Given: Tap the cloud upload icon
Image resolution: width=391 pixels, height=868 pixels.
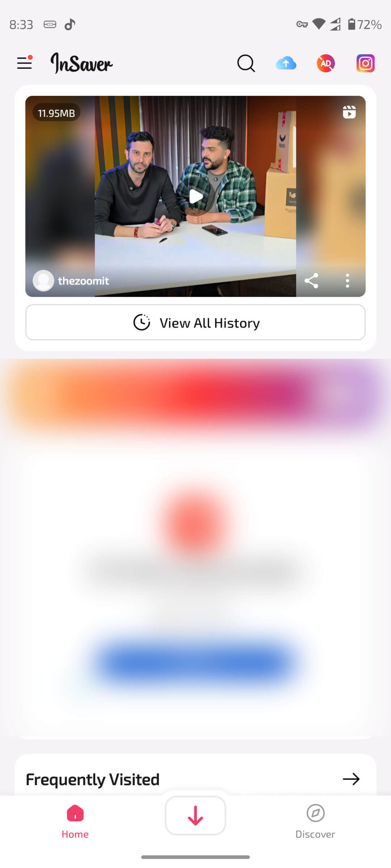Looking at the screenshot, I should tap(285, 63).
